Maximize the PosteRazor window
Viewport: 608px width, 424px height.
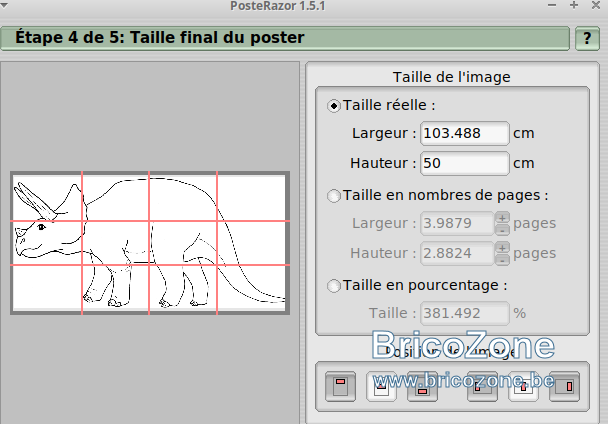[x=574, y=5]
